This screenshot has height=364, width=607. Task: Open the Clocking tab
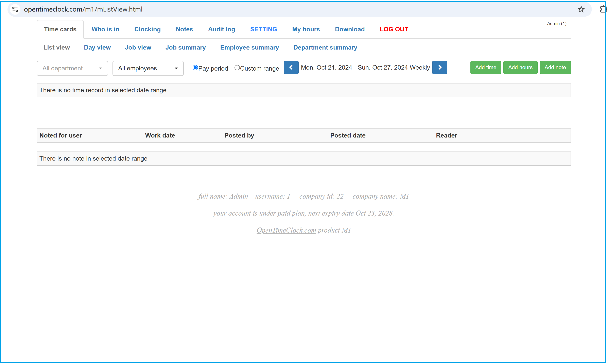[x=148, y=29]
